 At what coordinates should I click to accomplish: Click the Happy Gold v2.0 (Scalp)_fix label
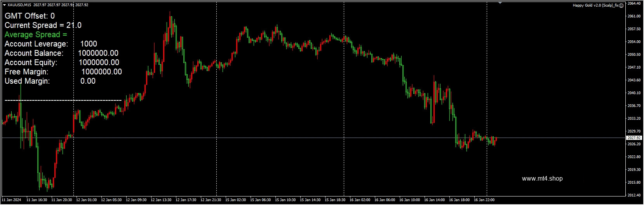click(595, 5)
